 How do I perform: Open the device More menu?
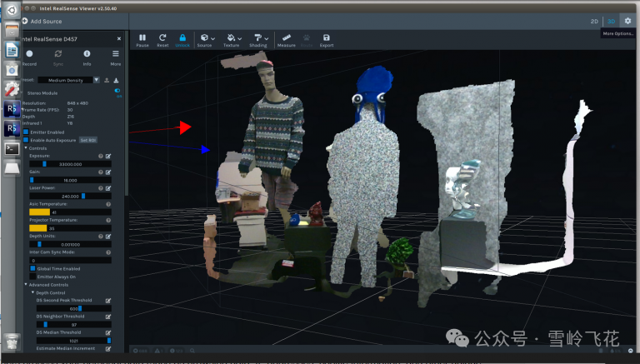[115, 54]
